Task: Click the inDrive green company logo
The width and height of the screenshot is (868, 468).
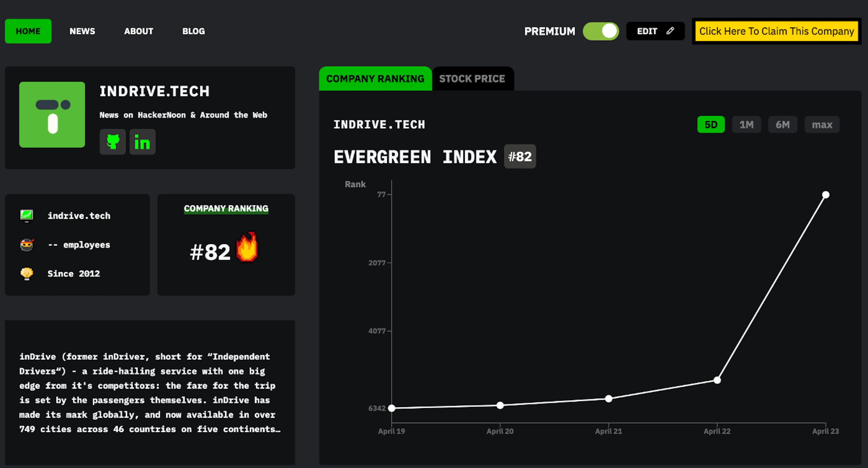Action: coord(52,115)
